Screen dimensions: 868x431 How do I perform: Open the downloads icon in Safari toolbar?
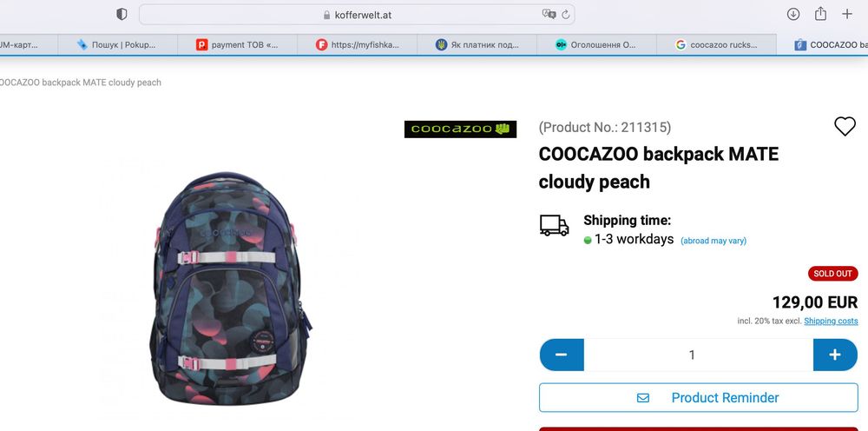click(793, 15)
